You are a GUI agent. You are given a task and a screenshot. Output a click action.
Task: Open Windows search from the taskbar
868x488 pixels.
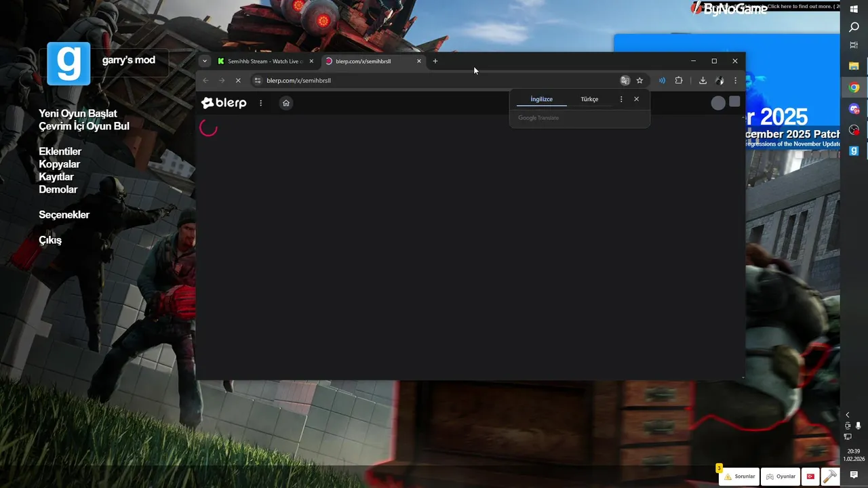[854, 27]
